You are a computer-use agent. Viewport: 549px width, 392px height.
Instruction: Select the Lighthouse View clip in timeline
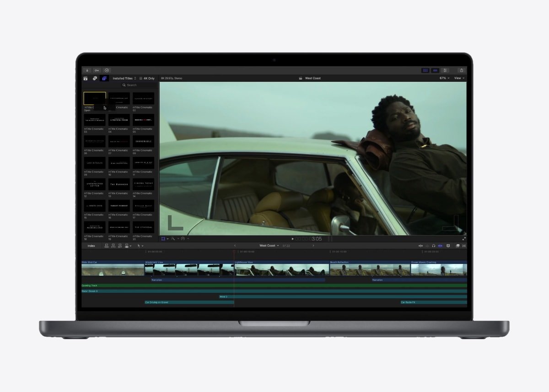(x=282, y=269)
